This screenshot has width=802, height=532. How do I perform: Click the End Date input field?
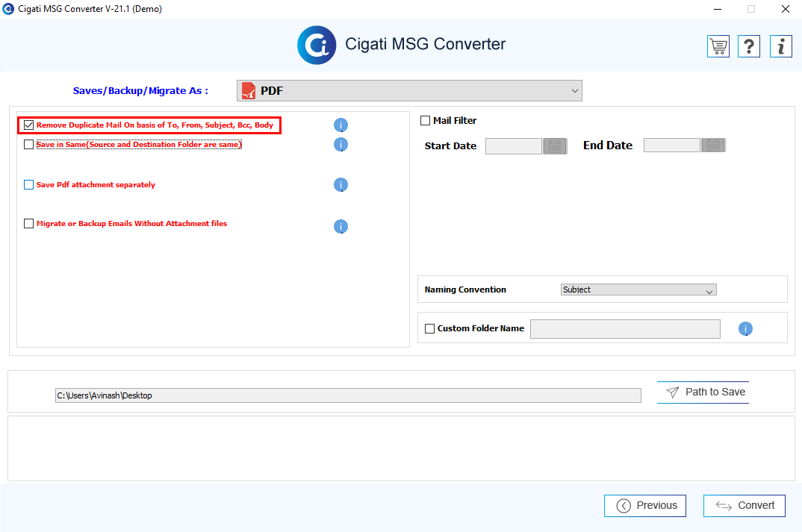click(671, 145)
